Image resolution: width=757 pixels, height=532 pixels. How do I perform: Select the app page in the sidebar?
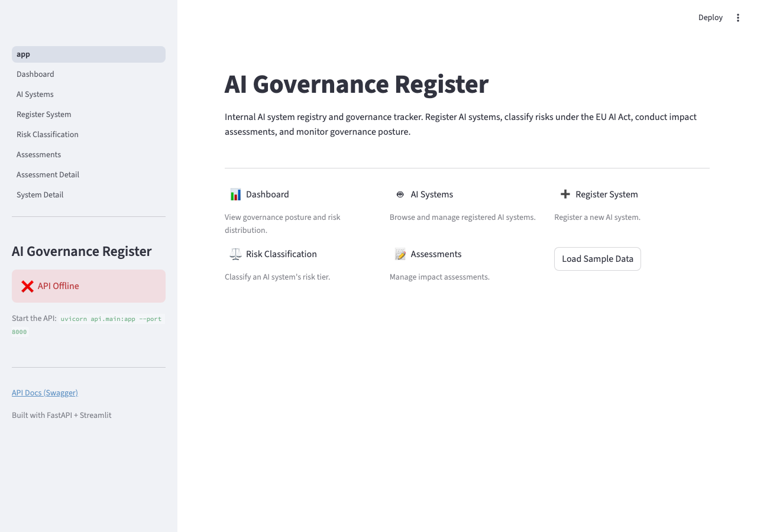click(23, 54)
